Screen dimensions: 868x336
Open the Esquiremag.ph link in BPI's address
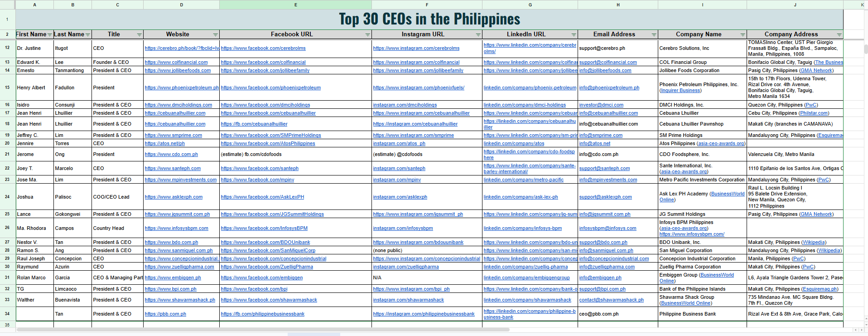coord(820,289)
